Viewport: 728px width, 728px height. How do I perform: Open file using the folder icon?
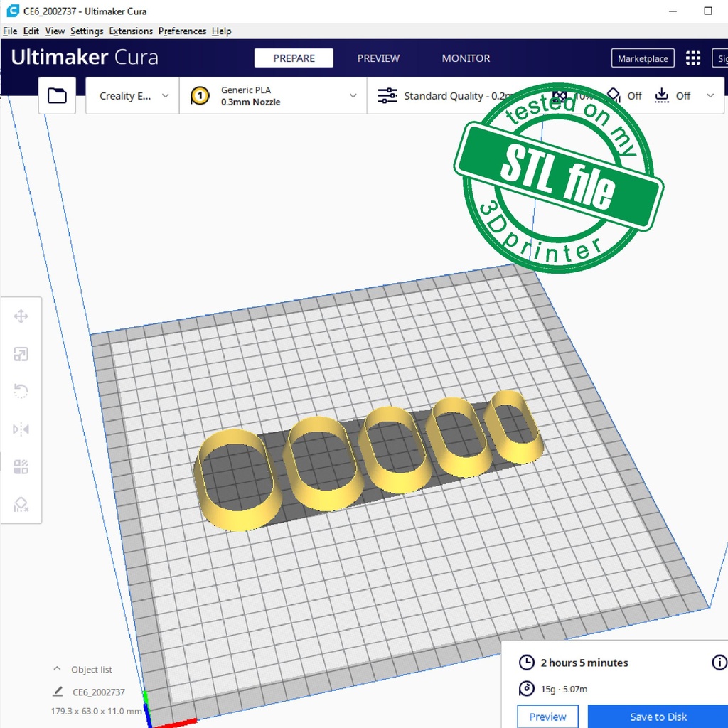point(57,96)
